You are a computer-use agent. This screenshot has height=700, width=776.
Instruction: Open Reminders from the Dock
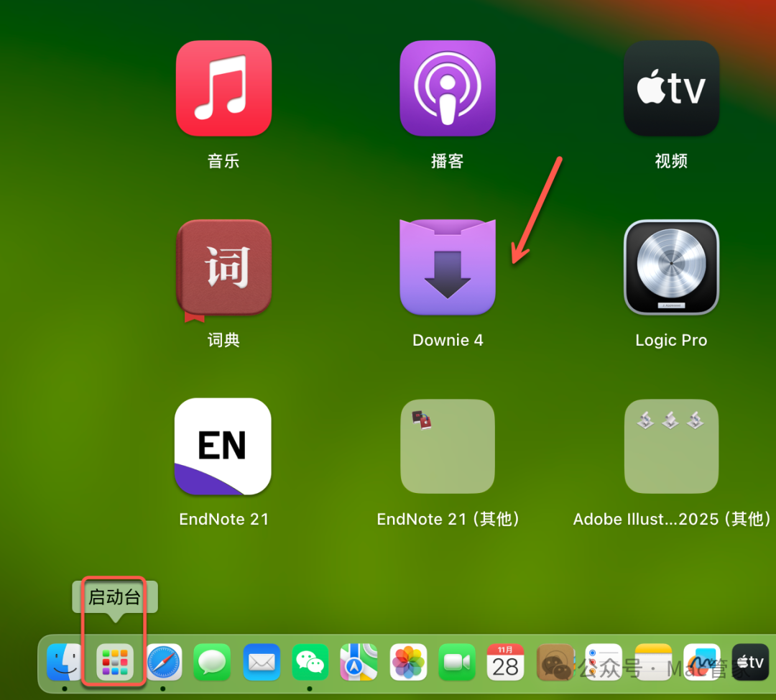click(604, 662)
